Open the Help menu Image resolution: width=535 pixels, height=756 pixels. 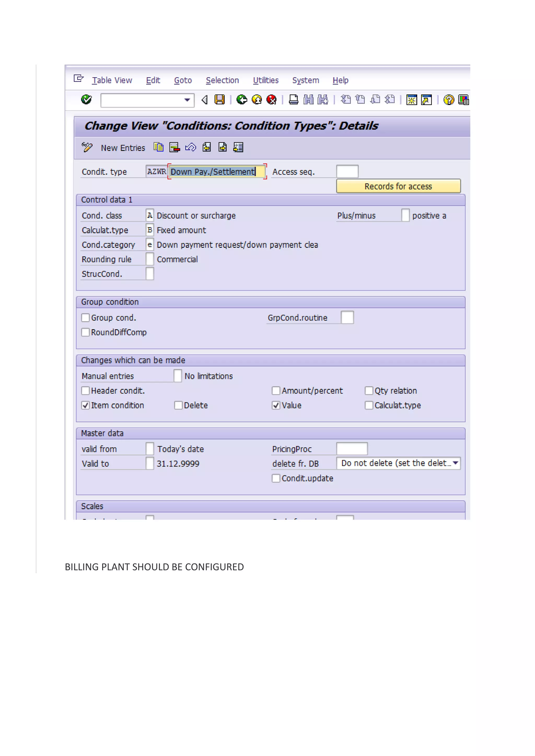click(340, 80)
